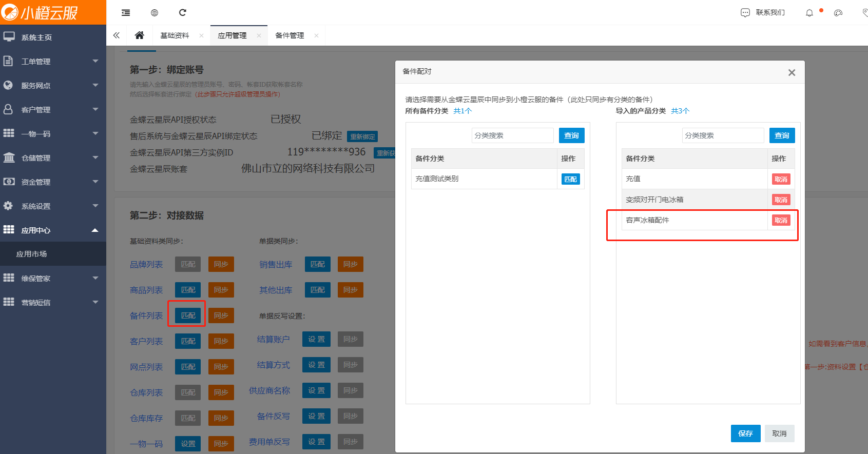
Task: Click 同步 next to 其他出库
Action: pos(351,290)
